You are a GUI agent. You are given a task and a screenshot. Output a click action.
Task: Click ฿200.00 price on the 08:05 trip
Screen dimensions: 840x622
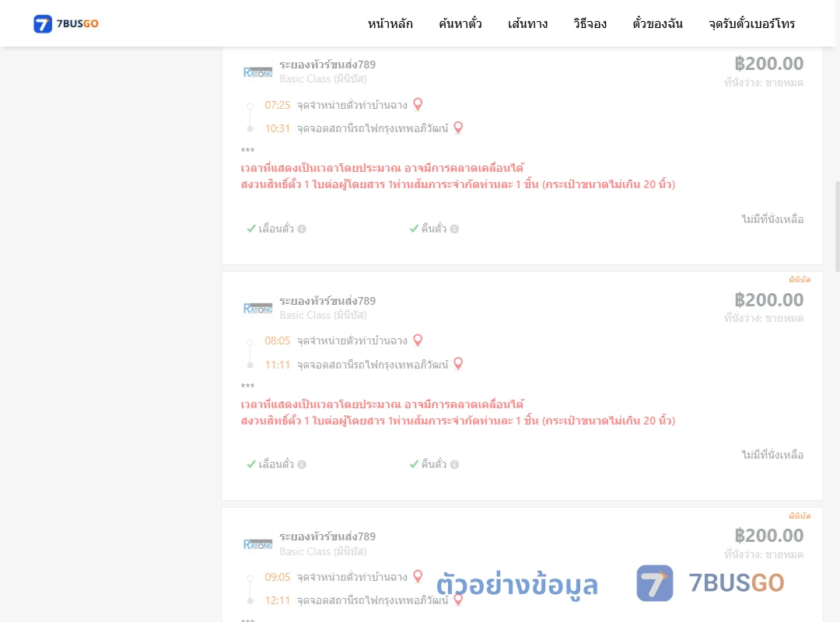768,300
